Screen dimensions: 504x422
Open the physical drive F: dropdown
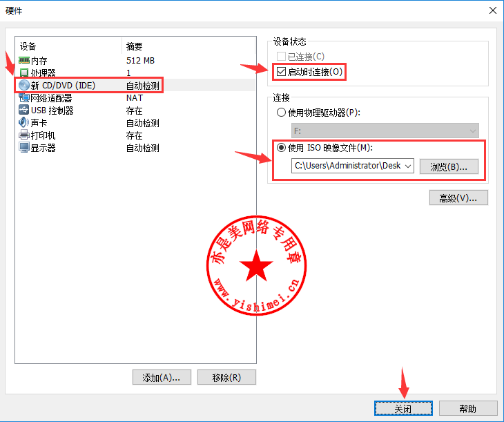[385, 131]
